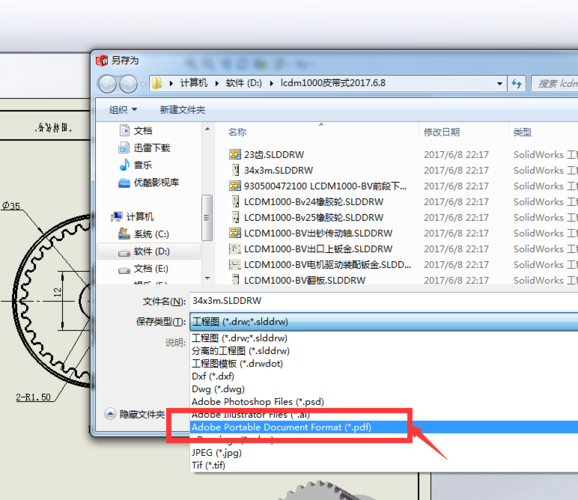Sort by the 类型 column header
This screenshot has width=578, height=500.
tap(522, 132)
